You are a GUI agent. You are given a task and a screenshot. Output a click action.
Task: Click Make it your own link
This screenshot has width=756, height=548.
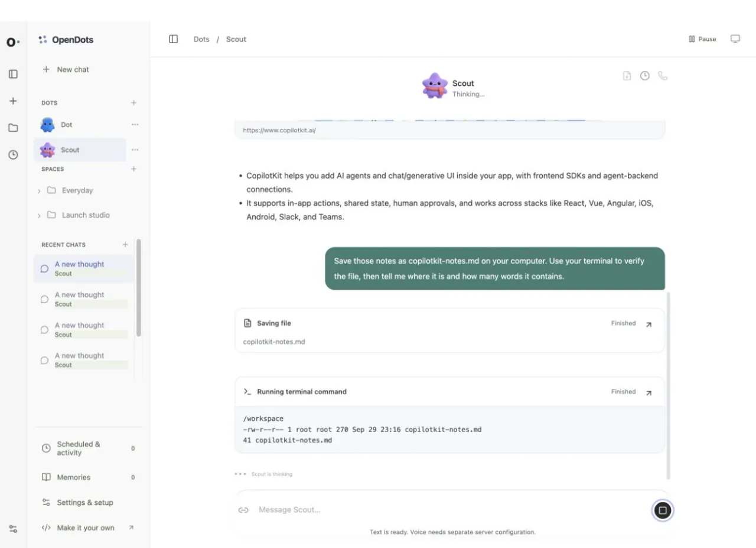click(x=88, y=528)
